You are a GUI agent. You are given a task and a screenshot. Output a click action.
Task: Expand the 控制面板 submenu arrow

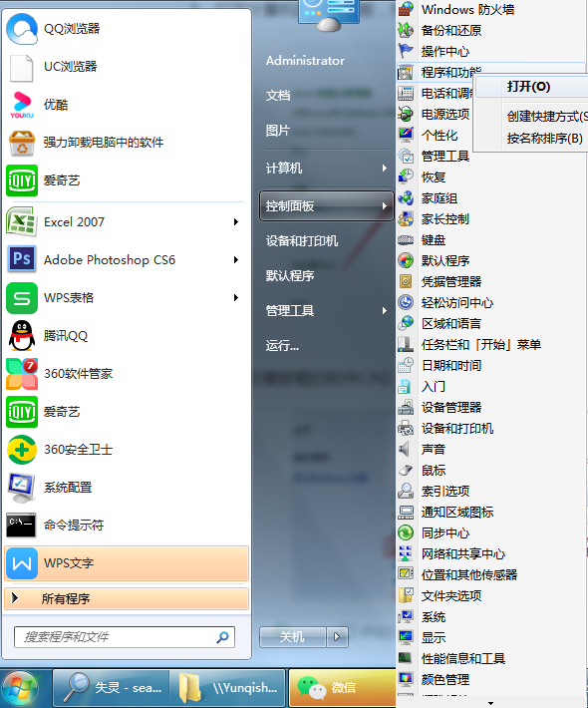click(x=385, y=205)
